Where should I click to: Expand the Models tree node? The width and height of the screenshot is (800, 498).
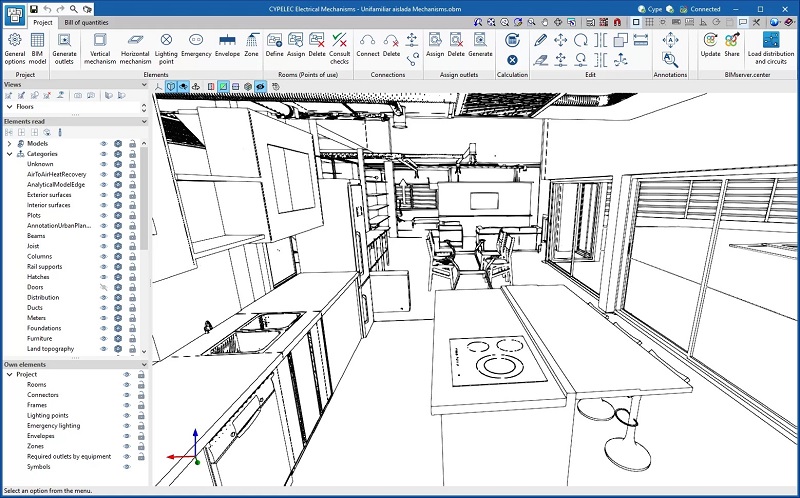[10, 143]
